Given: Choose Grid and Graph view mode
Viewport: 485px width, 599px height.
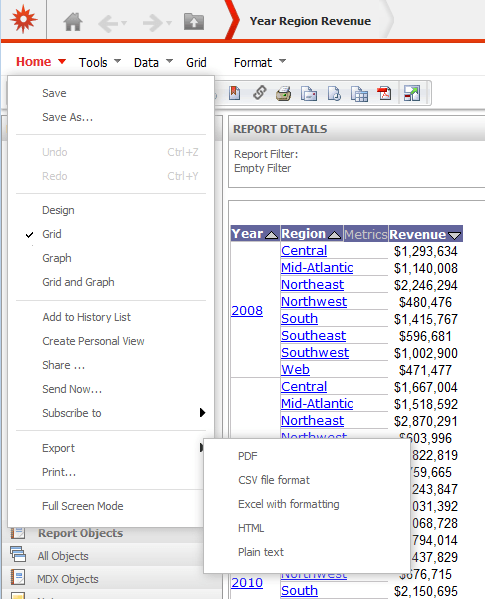Looking at the screenshot, I should (x=78, y=282).
